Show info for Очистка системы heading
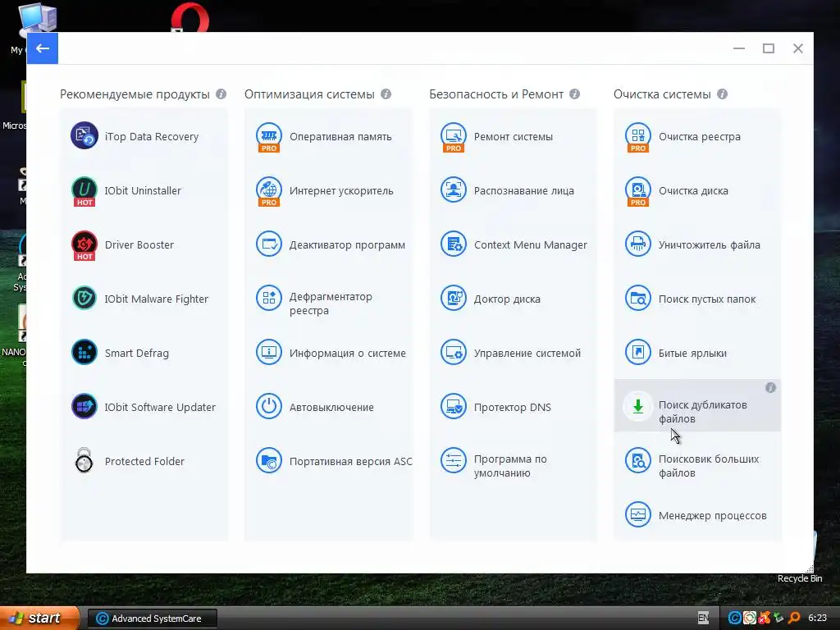840x630 pixels. pyautogui.click(x=722, y=94)
